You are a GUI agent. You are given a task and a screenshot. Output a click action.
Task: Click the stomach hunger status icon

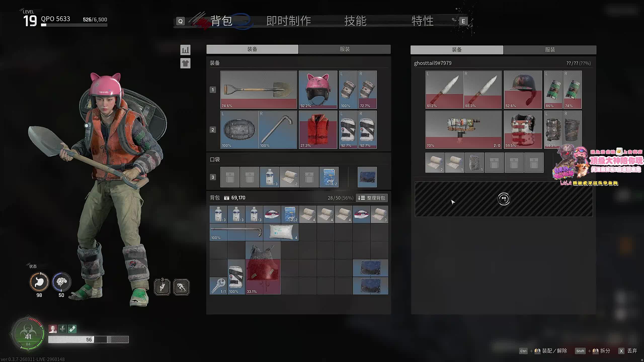[x=39, y=282]
